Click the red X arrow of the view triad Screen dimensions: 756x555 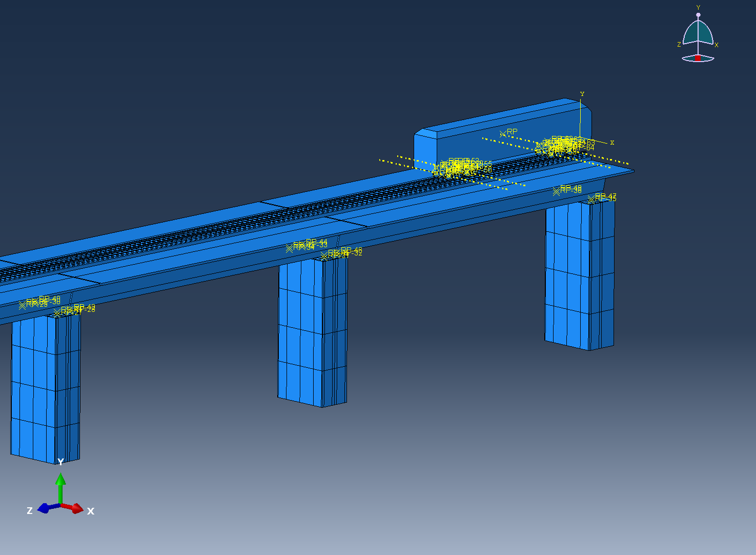pos(75,508)
